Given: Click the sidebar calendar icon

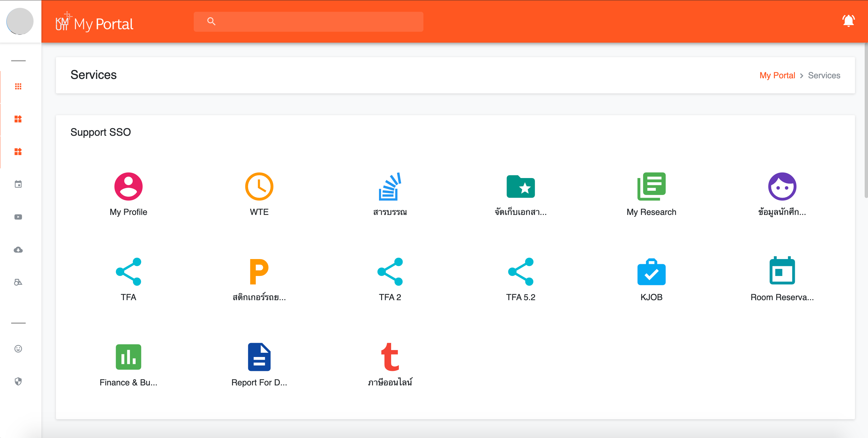Looking at the screenshot, I should 18,184.
